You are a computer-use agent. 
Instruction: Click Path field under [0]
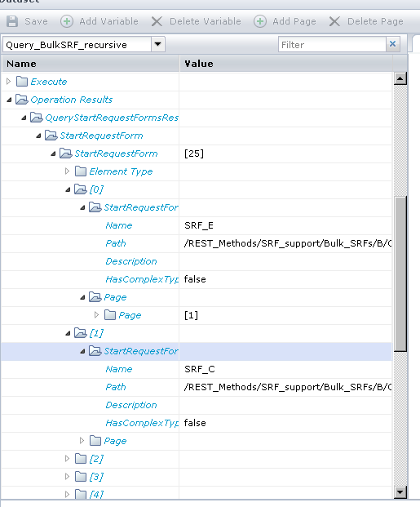pyautogui.click(x=116, y=243)
